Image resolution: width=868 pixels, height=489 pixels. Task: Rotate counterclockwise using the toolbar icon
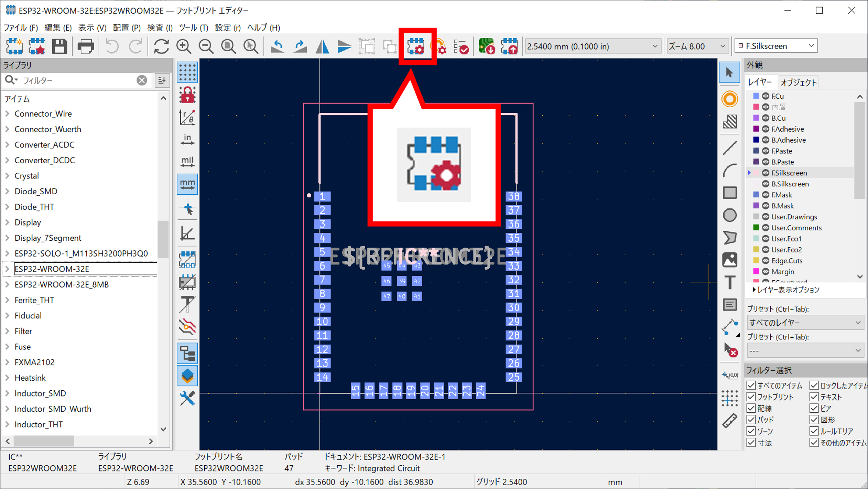(277, 46)
